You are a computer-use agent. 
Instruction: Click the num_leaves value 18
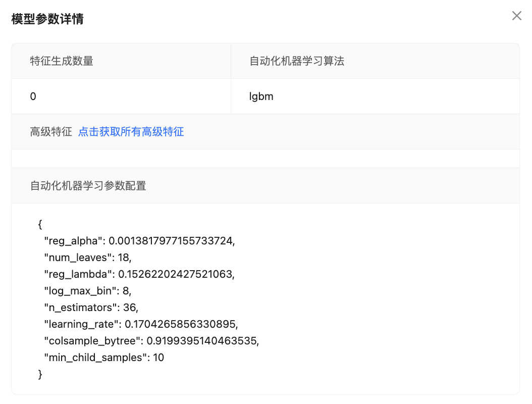click(x=123, y=258)
